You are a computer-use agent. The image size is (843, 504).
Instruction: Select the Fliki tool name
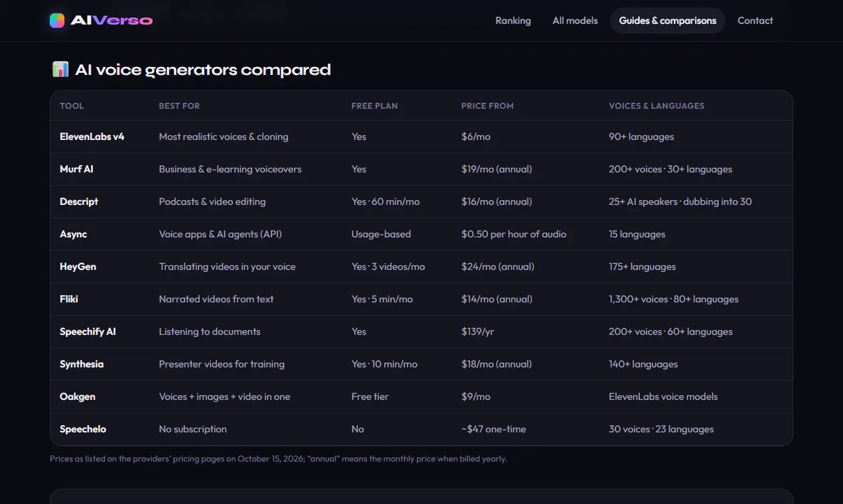69,299
